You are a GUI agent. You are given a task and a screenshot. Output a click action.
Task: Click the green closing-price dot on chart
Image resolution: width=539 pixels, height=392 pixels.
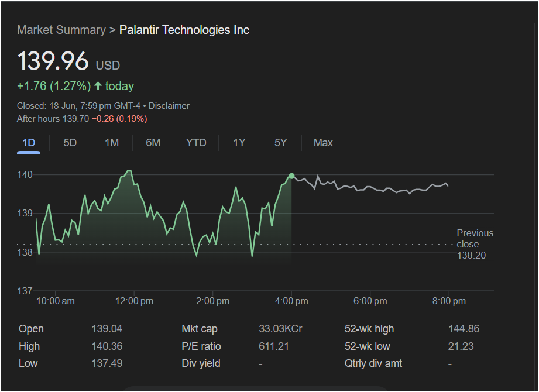[291, 176]
